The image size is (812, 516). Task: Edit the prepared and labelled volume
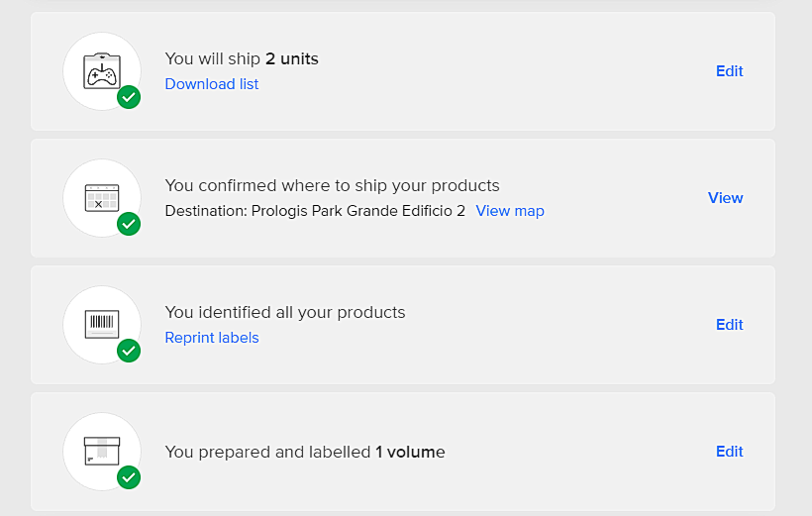coord(730,452)
